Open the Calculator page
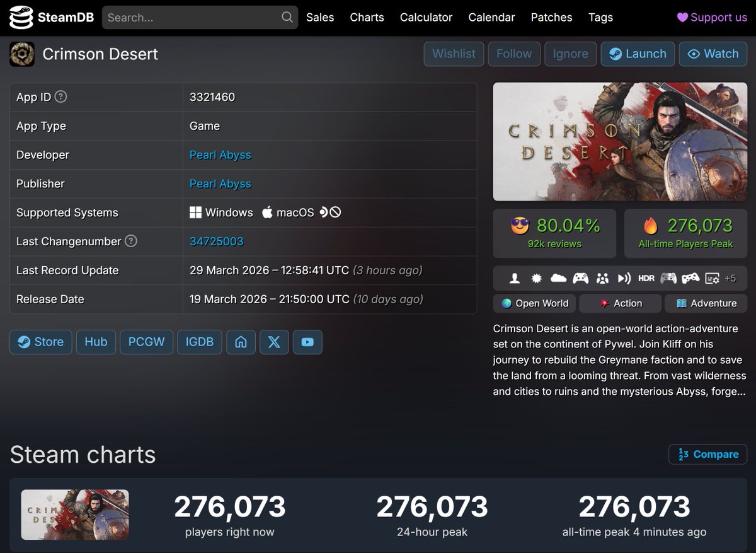This screenshot has height=553, width=756. point(426,18)
